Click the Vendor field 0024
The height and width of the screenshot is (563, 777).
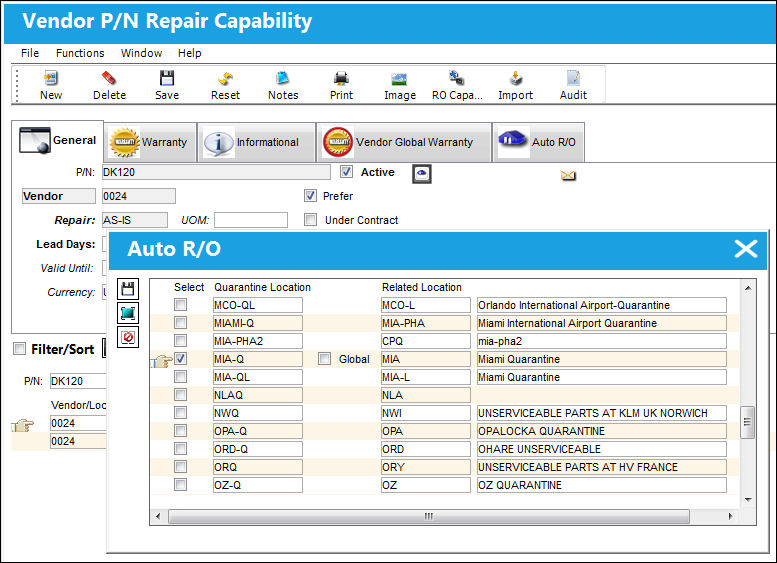click(139, 196)
